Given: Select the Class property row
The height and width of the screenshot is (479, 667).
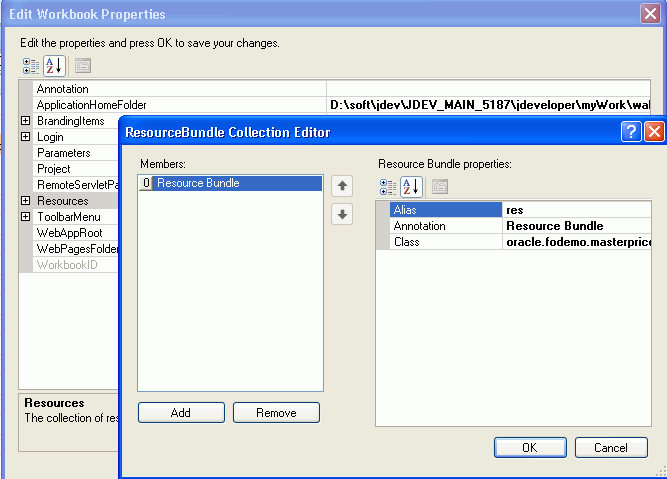Looking at the screenshot, I should click(x=445, y=242).
